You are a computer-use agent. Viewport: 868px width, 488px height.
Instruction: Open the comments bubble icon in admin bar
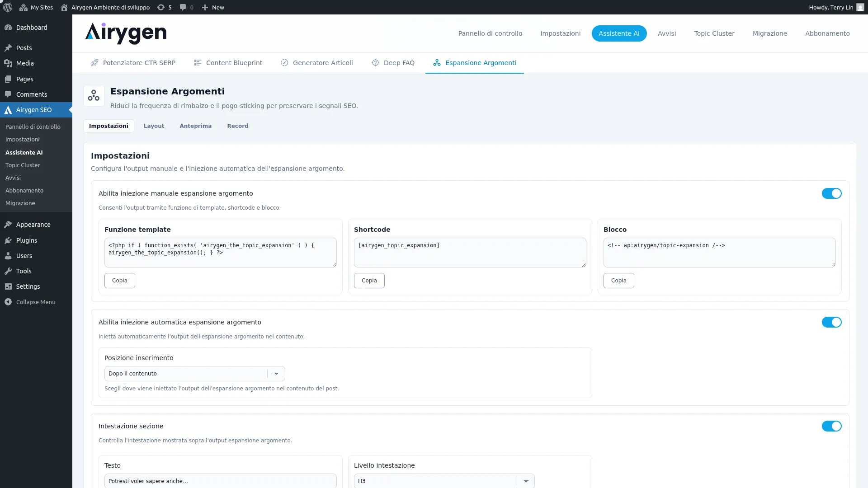183,7
